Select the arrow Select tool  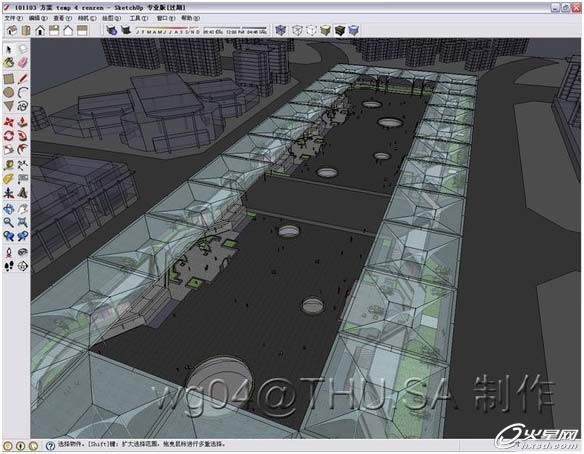[x=9, y=49]
